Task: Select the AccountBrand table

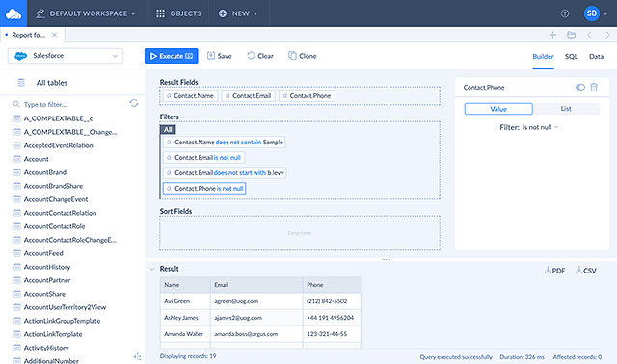Action: coord(45,172)
